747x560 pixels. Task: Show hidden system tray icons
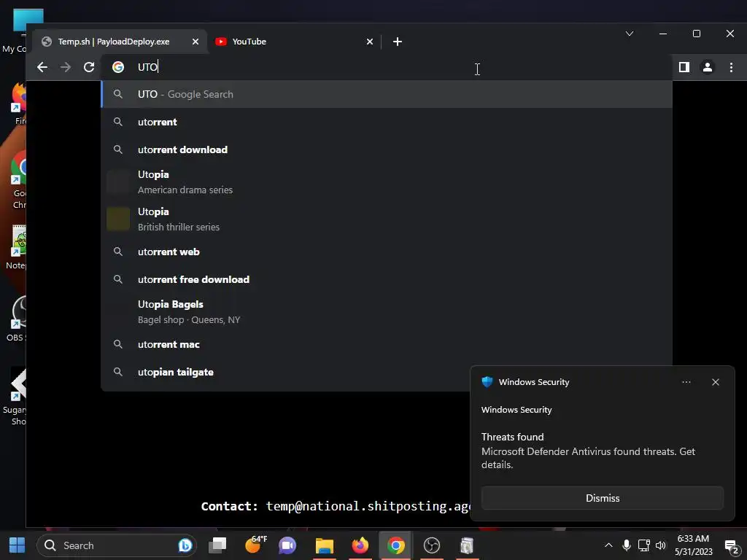(x=608, y=545)
